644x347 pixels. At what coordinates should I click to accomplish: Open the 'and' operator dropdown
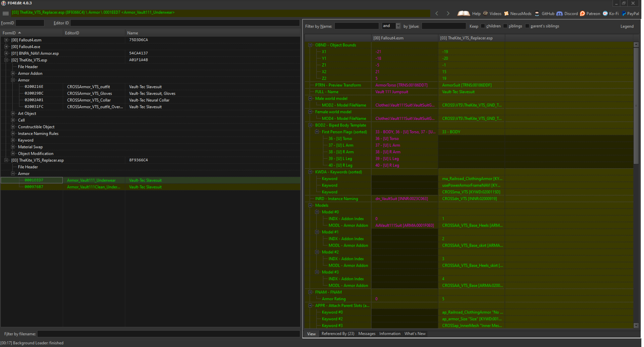coord(398,26)
